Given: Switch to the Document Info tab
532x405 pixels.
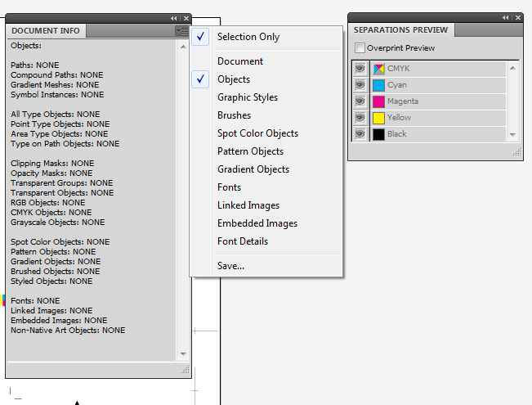Looking at the screenshot, I should coord(46,31).
